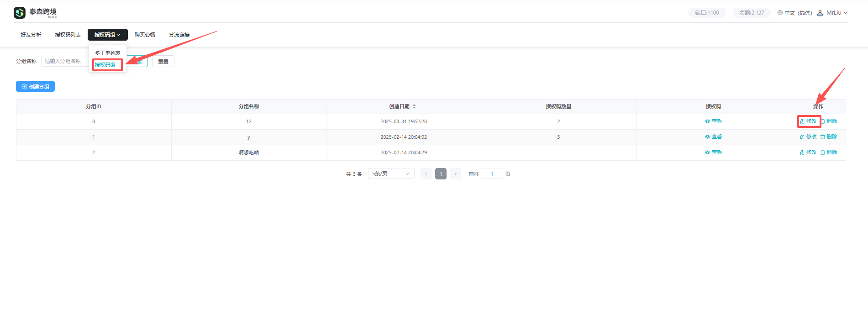Click the delete trash icon for group 12
868x331 pixels.
click(823, 121)
